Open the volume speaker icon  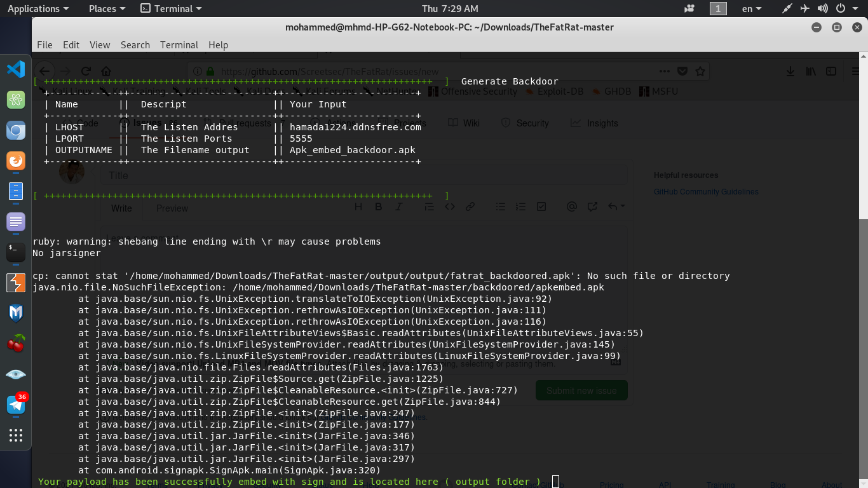click(x=823, y=9)
